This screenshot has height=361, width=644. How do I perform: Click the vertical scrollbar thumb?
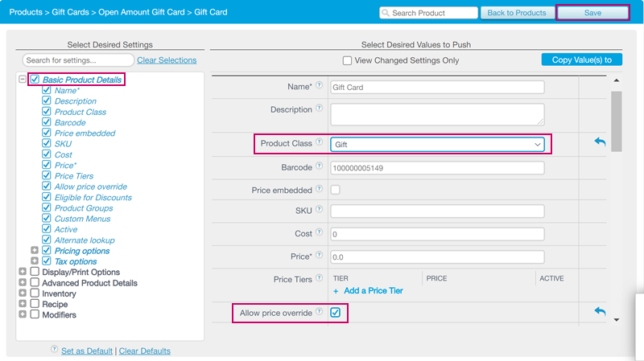pos(617,121)
